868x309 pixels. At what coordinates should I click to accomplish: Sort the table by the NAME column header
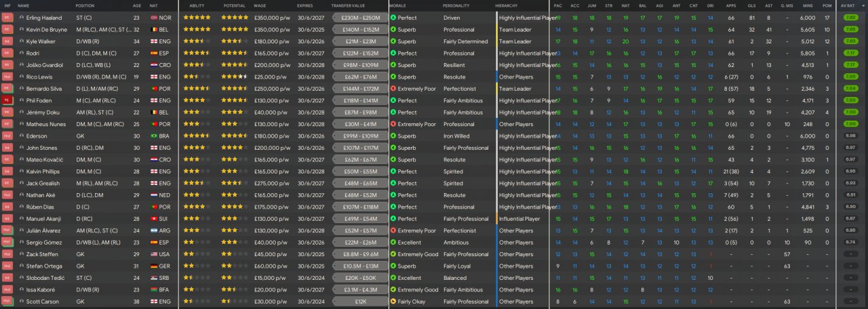coord(24,5)
